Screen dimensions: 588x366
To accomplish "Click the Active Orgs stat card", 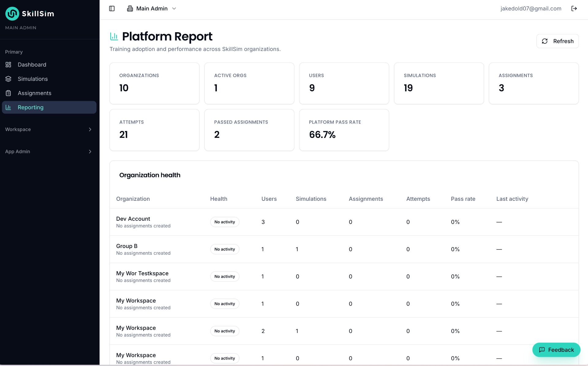I will pos(249,83).
